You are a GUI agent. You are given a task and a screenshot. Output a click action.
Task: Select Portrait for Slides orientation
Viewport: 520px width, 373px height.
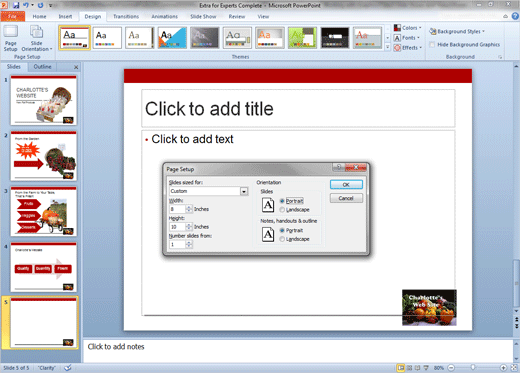coord(282,201)
